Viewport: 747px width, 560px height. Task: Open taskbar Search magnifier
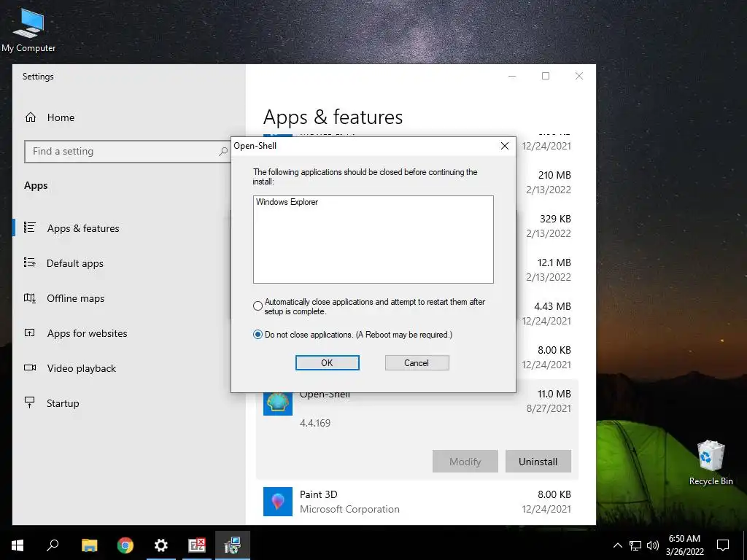[x=53, y=545]
